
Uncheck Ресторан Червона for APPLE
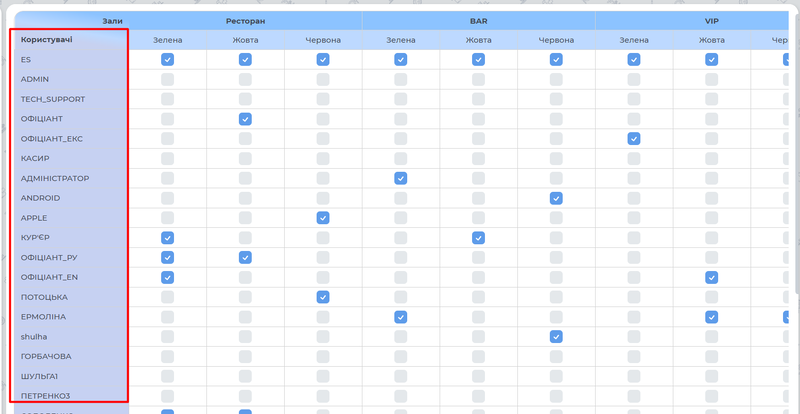(323, 218)
